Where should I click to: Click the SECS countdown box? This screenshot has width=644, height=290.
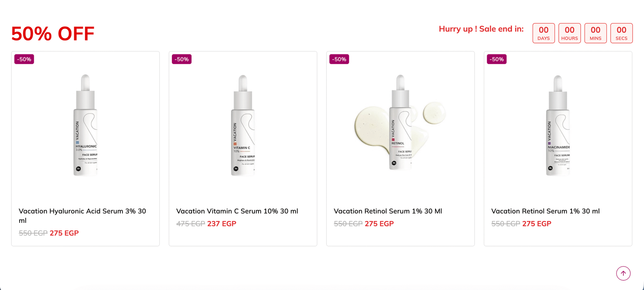[x=621, y=33]
